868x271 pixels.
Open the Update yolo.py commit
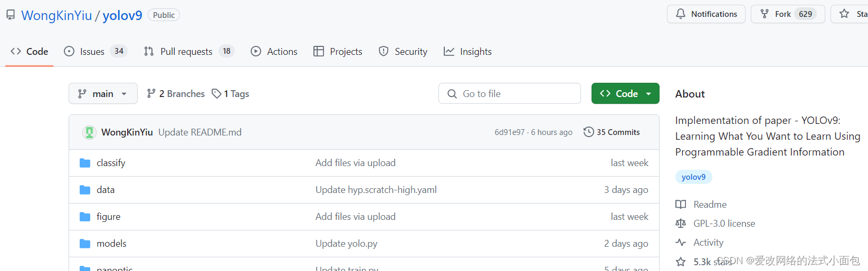point(346,244)
